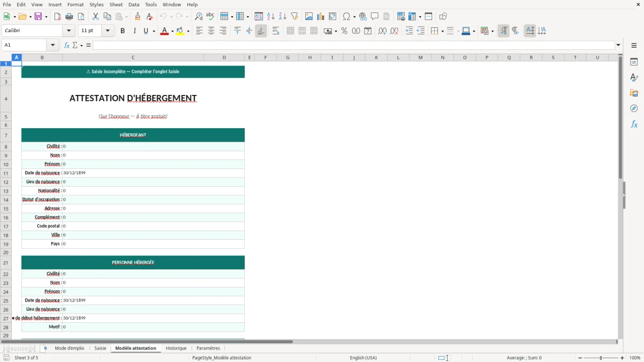Click the 100% zoom level

tap(635, 358)
